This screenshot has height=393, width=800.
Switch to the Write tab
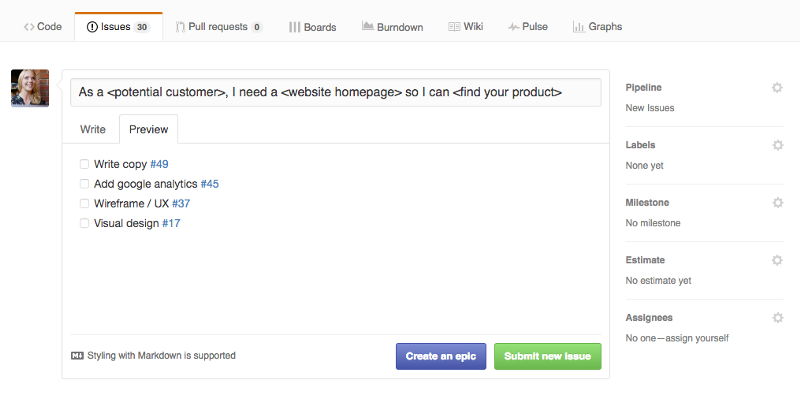pos(93,129)
